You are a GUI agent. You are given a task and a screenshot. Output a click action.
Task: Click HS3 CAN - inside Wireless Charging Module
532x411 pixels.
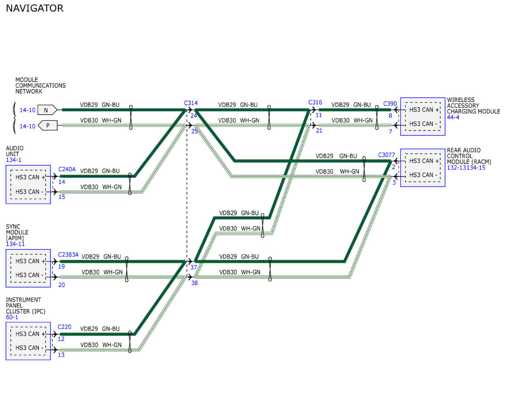pos(423,124)
